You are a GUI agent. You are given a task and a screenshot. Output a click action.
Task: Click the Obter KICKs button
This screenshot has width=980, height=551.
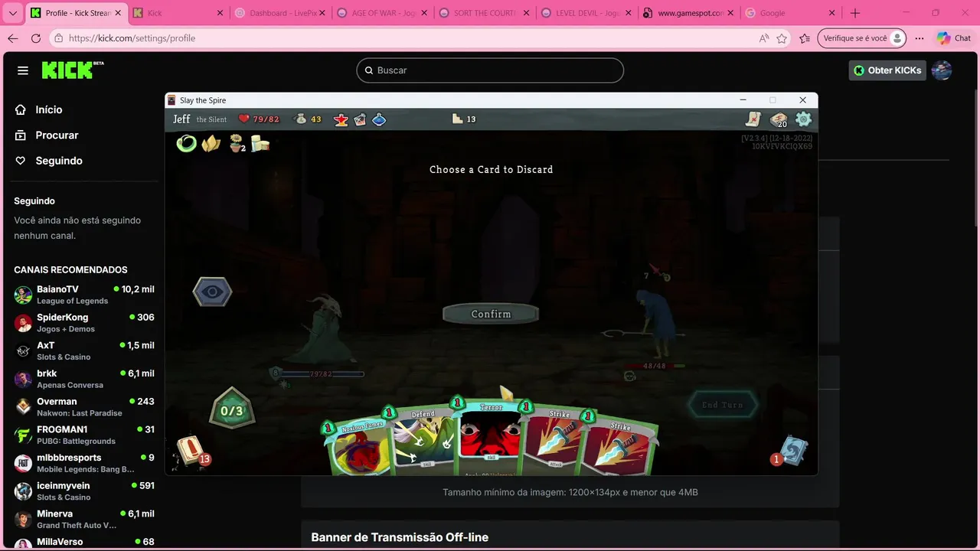click(887, 70)
